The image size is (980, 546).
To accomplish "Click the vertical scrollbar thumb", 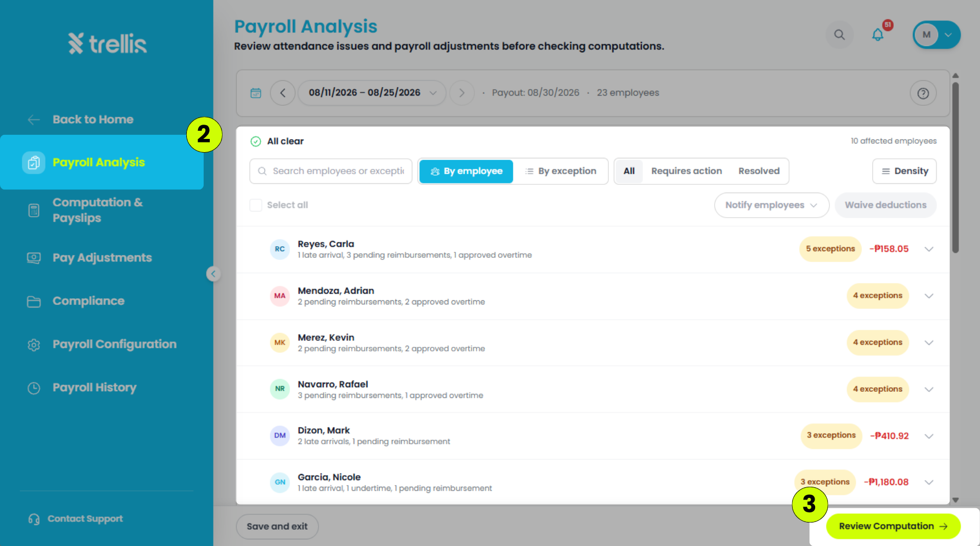I will point(955,168).
